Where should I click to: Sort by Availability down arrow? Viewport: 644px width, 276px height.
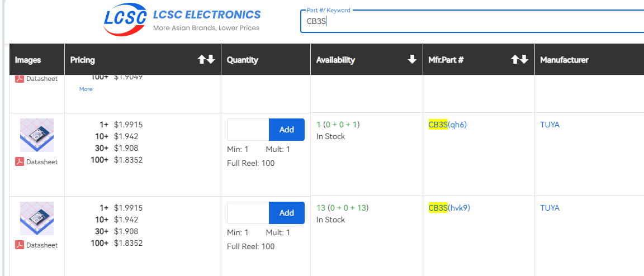(412, 60)
